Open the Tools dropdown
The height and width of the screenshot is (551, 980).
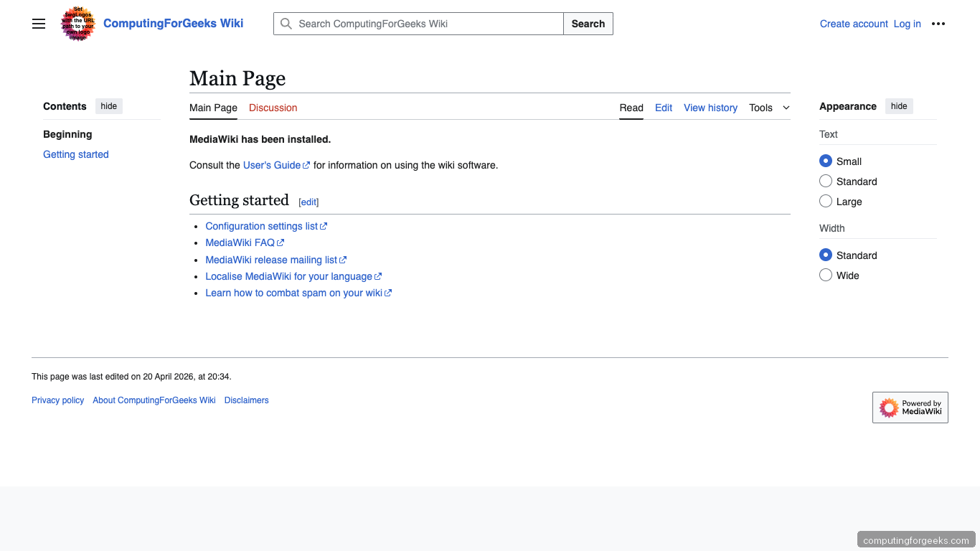pos(768,108)
